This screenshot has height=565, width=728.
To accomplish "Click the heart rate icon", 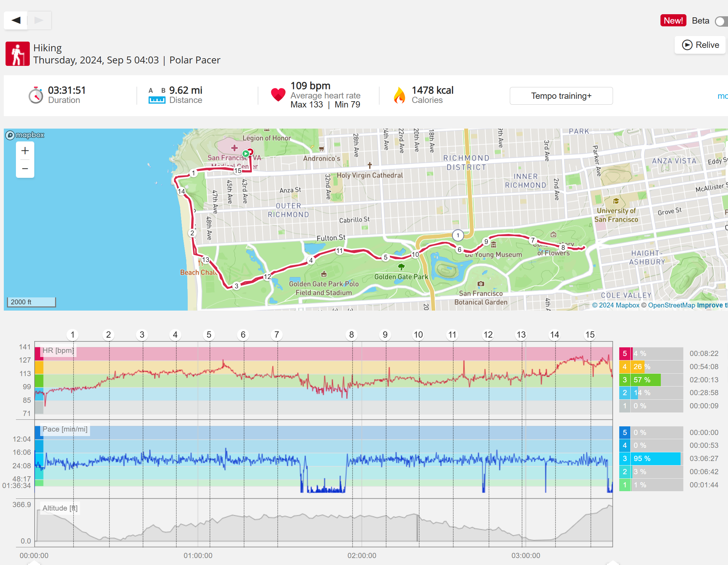I will coord(278,95).
